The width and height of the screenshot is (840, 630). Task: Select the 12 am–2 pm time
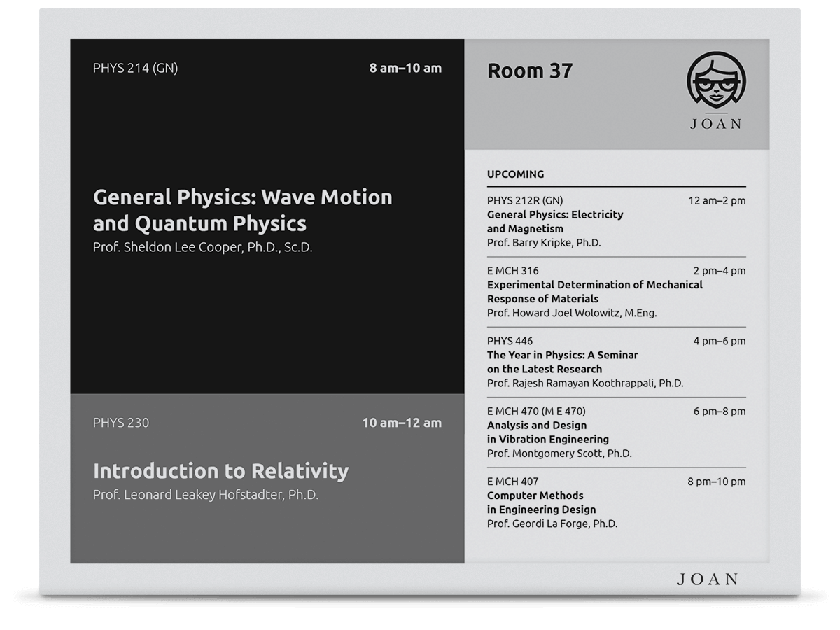tap(717, 201)
